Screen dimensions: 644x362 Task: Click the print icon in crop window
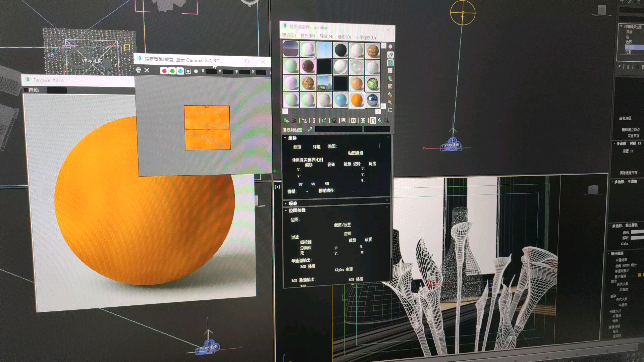click(139, 70)
